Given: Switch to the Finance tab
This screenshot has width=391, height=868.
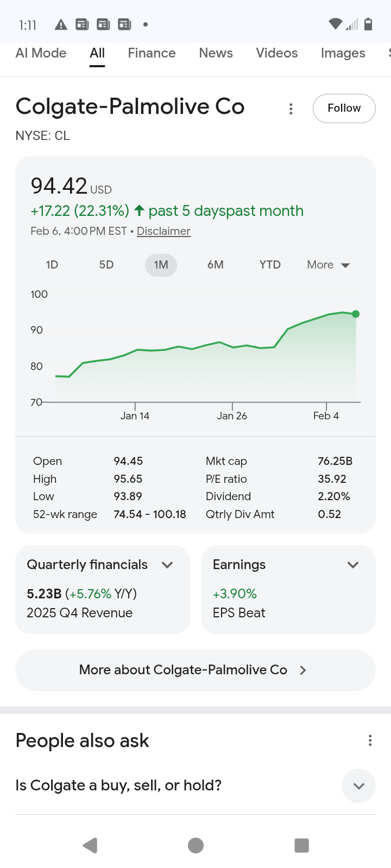Looking at the screenshot, I should (x=152, y=53).
